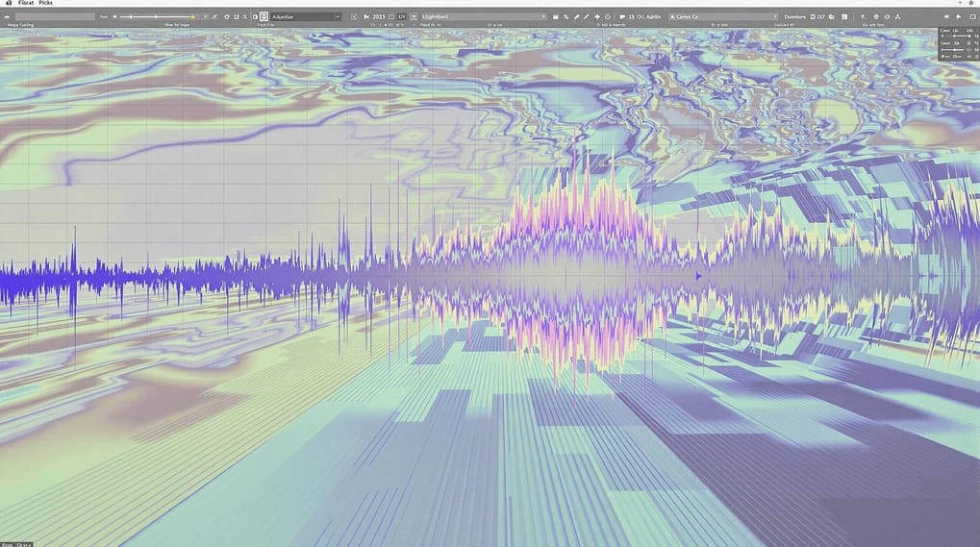Click the plus icon in the toolbar

pyautogui.click(x=597, y=17)
